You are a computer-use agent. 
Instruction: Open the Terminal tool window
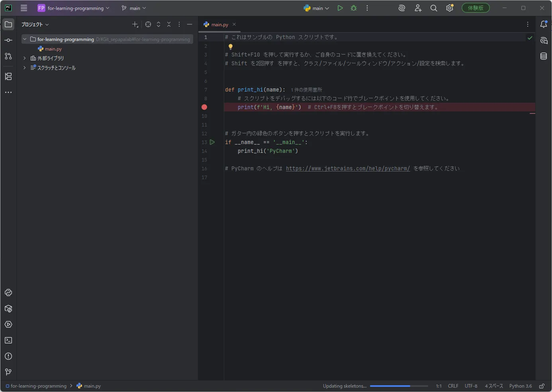8,340
